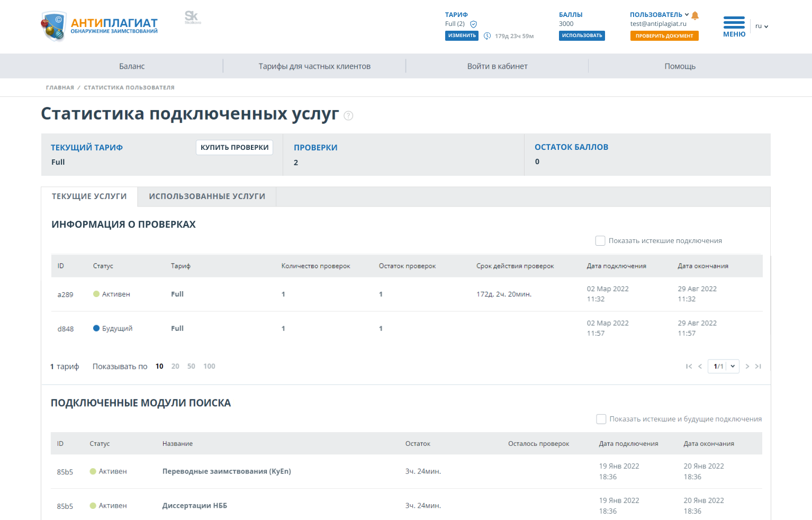Switch to 'Использованные услуги' tab
This screenshot has width=812, height=520.
click(x=207, y=196)
